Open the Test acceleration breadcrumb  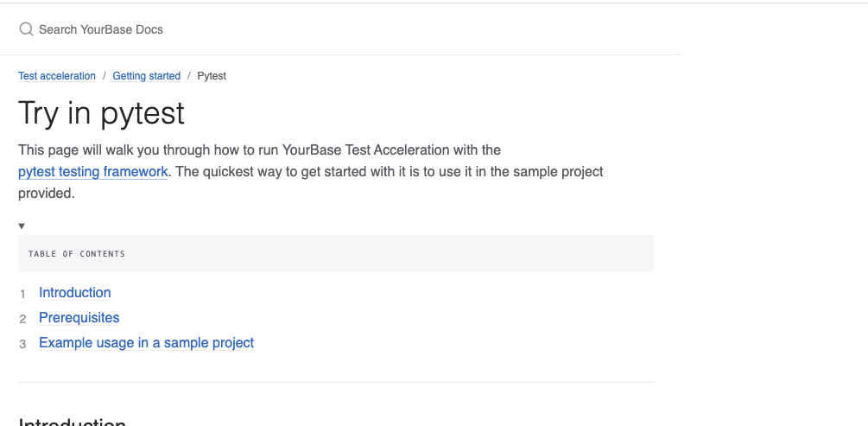click(x=57, y=76)
